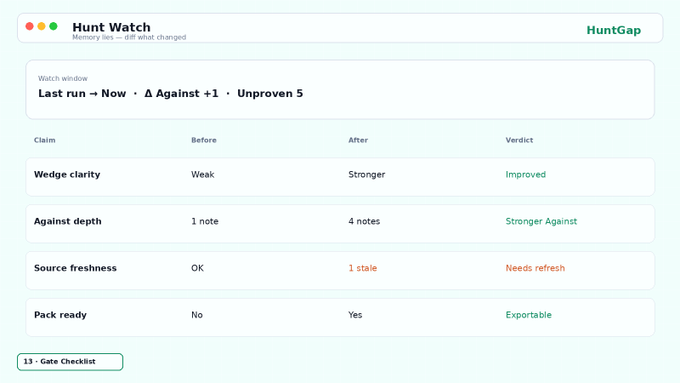Click the Claim column header
Screen dimensions: 680x383
pos(45,140)
